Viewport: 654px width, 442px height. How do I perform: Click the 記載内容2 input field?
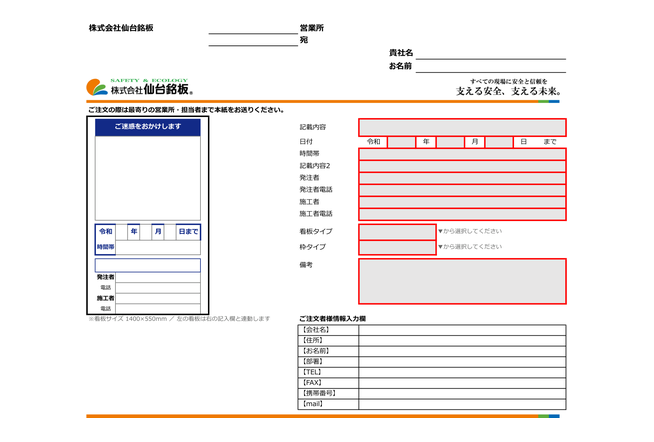[462, 166]
